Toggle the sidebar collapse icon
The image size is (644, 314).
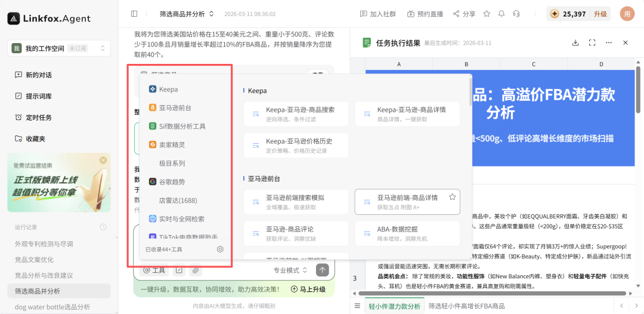(134, 14)
